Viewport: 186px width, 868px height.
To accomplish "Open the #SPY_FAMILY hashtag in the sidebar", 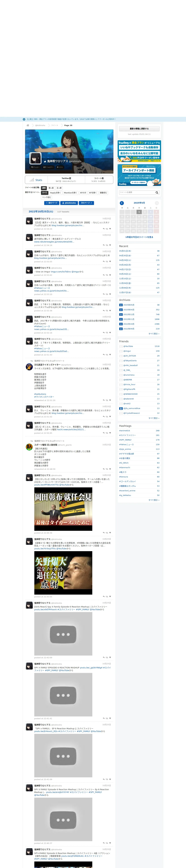I will point(125,440).
